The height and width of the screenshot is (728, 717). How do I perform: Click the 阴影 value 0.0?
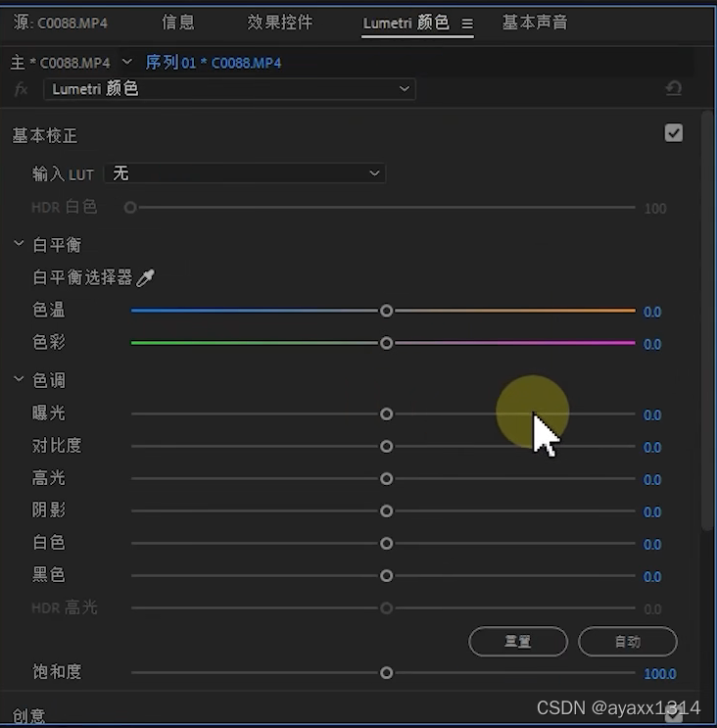tap(652, 512)
